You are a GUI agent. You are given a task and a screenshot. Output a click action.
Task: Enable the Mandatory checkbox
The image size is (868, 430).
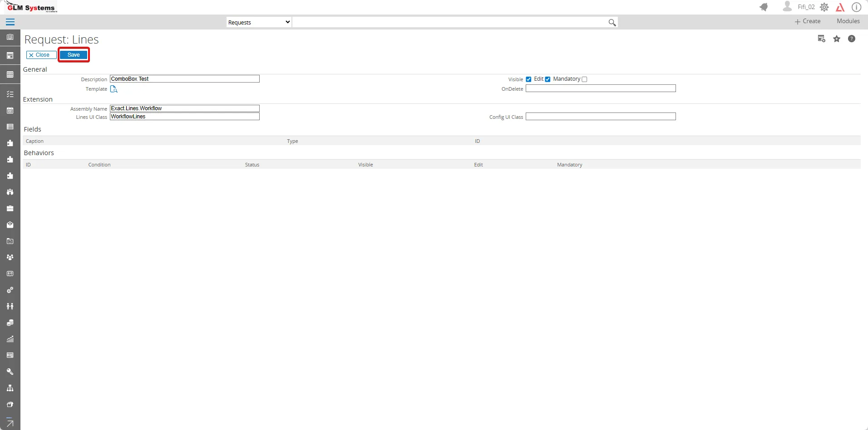[584, 79]
